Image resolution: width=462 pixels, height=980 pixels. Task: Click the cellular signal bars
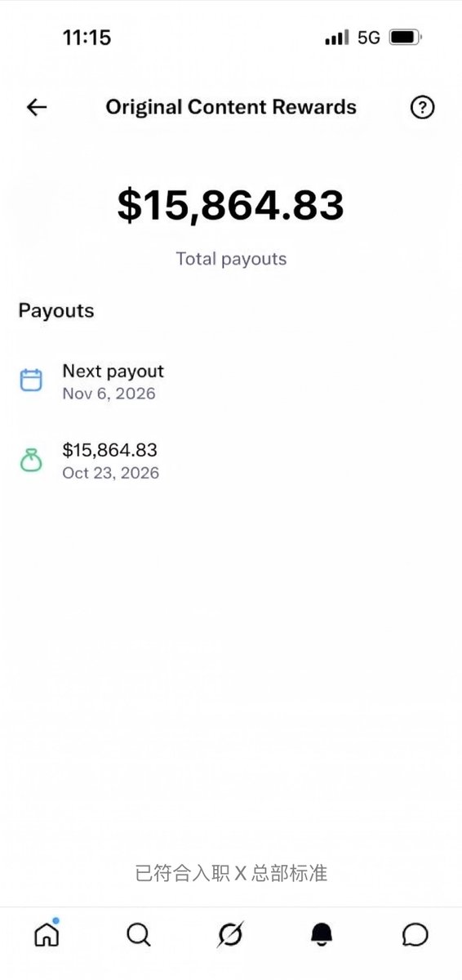tap(336, 38)
